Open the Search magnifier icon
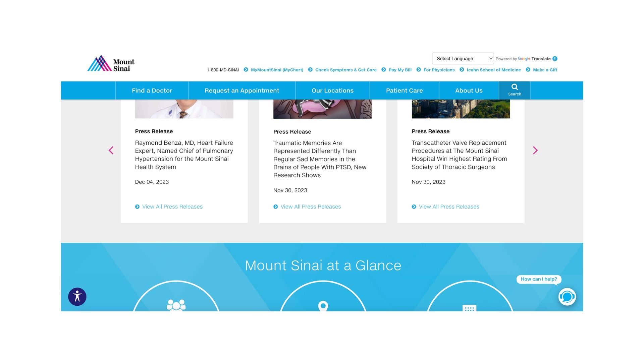Screen dimensions: 644x362 click(x=515, y=87)
